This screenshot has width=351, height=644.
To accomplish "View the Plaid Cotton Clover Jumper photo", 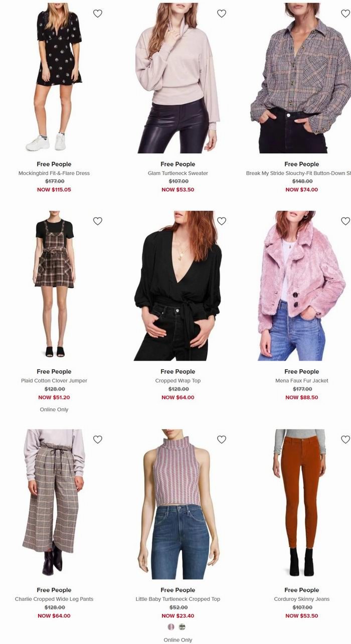I will tap(54, 285).
